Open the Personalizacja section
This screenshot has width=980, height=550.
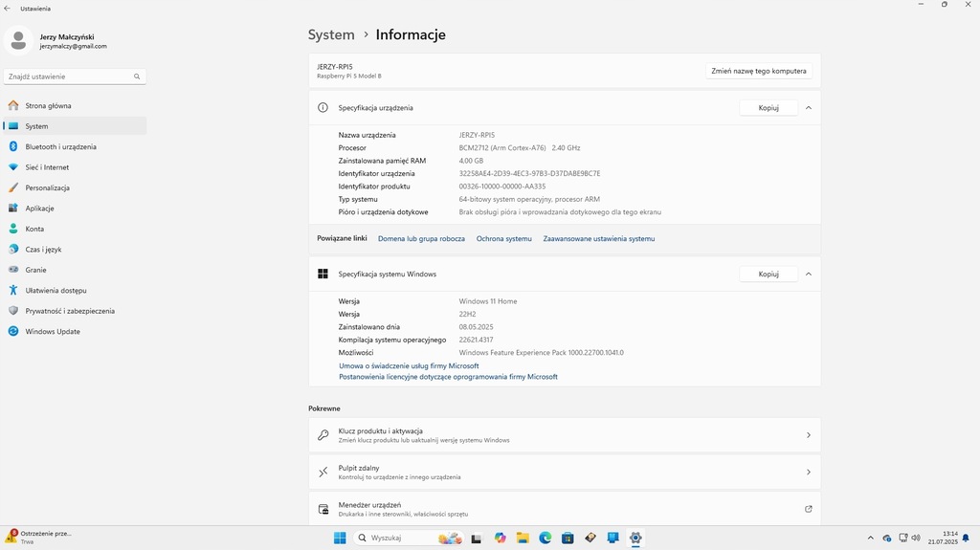[47, 187]
